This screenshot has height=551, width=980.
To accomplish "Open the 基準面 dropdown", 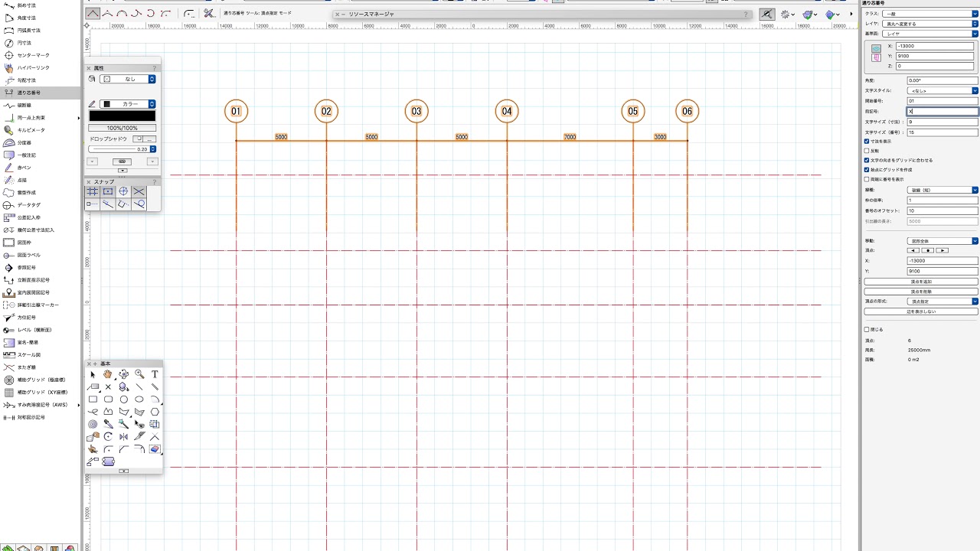I will pyautogui.click(x=929, y=34).
